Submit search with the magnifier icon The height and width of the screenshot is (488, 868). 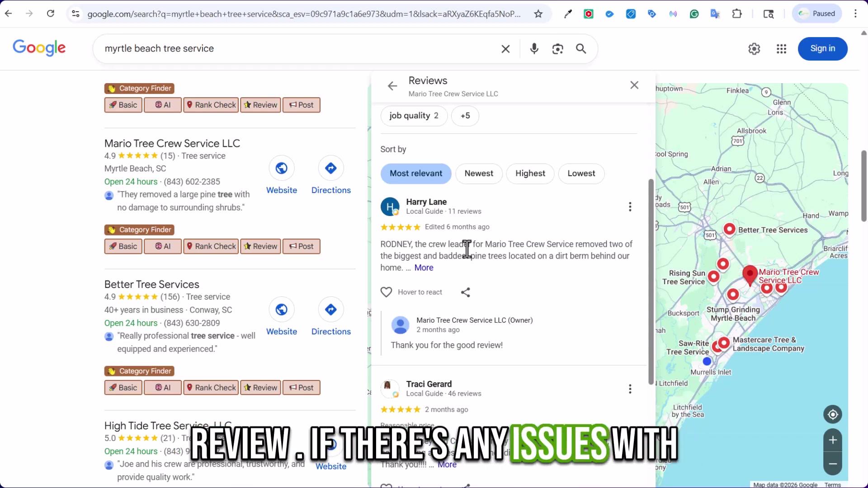coord(581,49)
